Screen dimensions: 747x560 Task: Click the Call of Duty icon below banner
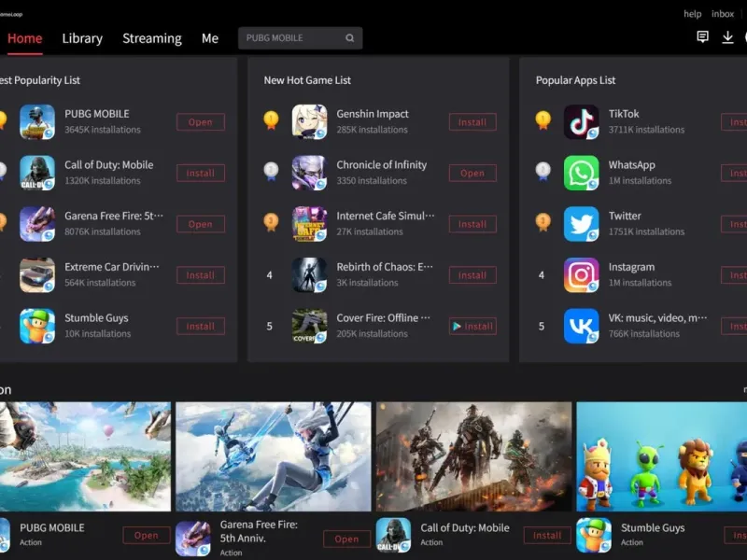pos(393,535)
